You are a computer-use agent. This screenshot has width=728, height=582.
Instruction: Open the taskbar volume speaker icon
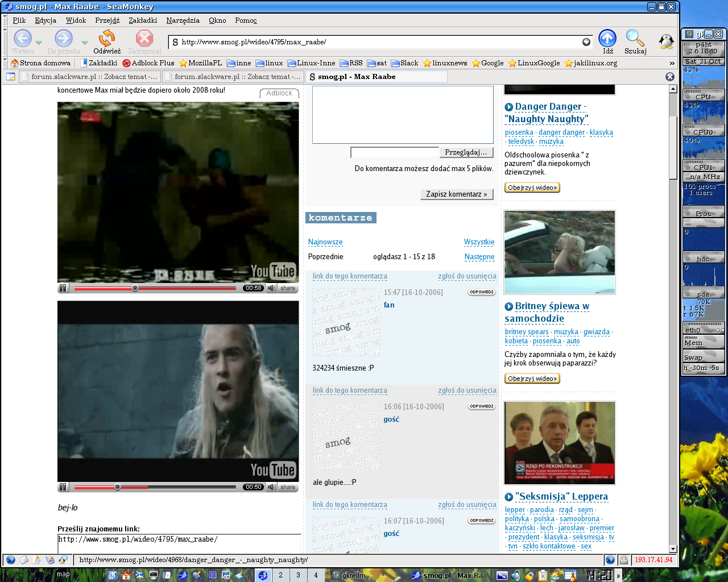pos(516,575)
